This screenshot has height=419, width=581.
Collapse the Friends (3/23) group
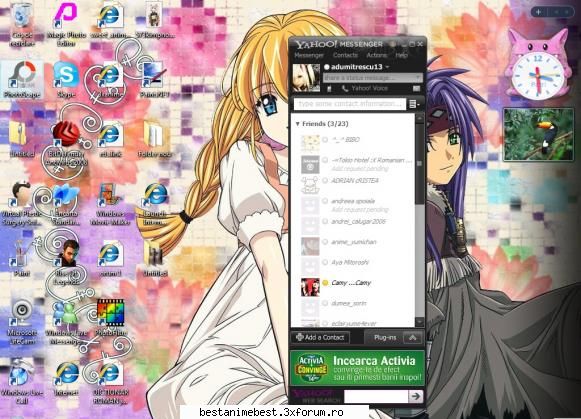tap(298, 124)
